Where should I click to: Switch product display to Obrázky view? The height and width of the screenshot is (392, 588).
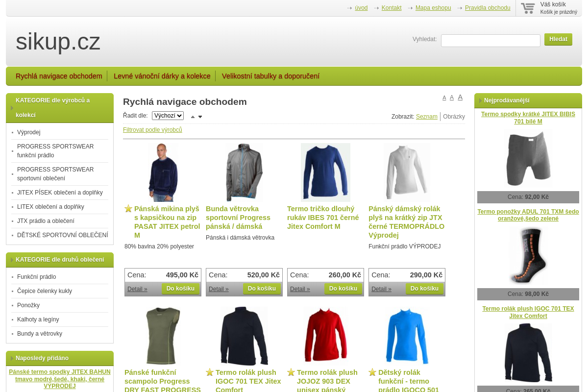(x=454, y=117)
